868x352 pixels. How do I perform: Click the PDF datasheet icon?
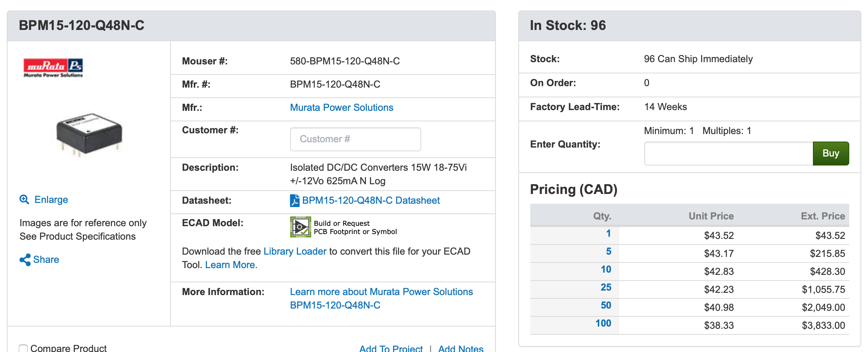295,200
